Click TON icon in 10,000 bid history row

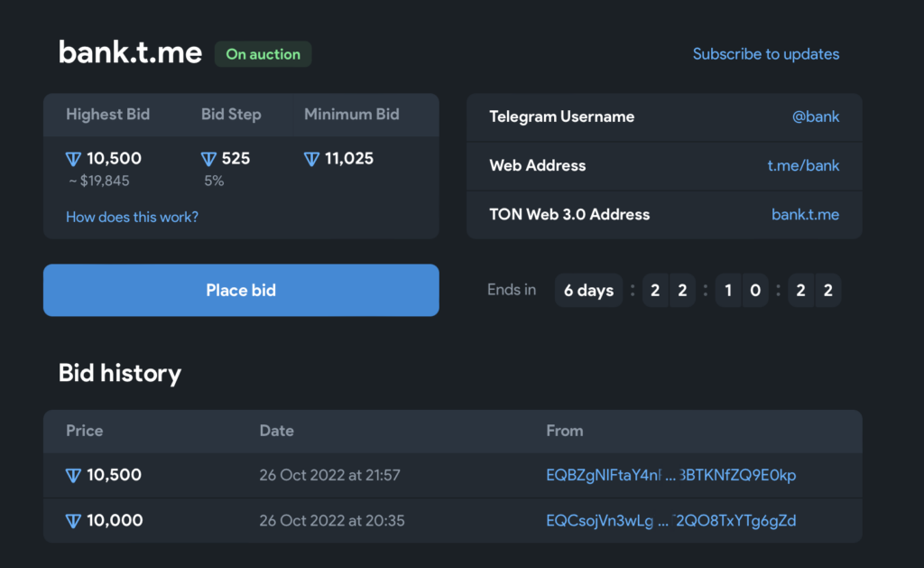pos(74,521)
